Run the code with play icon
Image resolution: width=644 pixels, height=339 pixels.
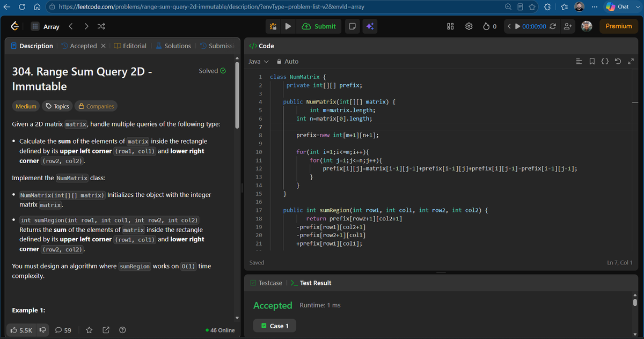point(288,26)
